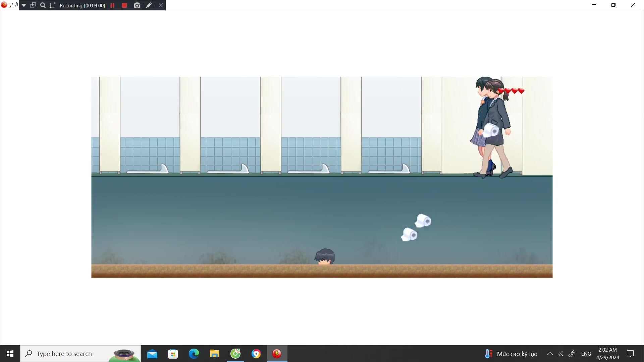
Task: Open Windows Start menu
Action: click(x=10, y=354)
